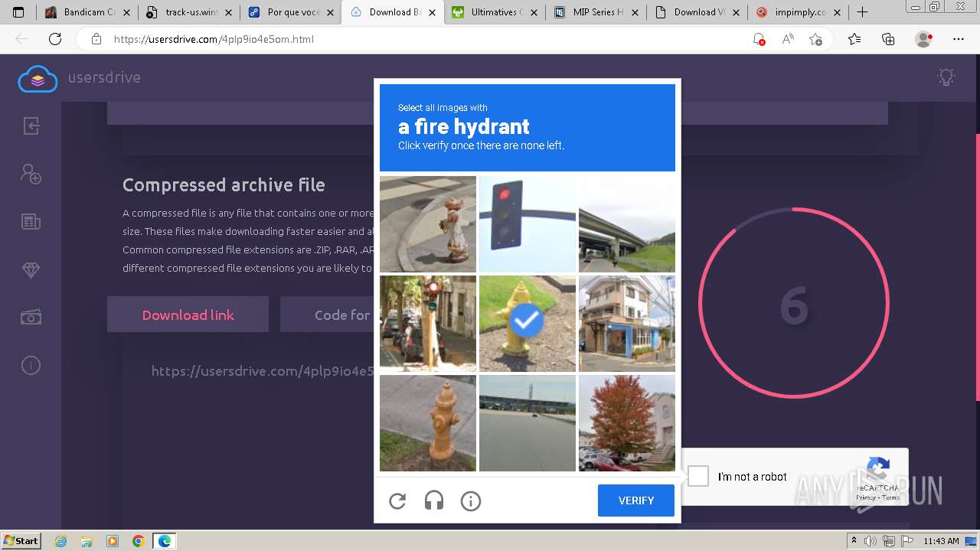
Task: Click the VERIFY button
Action: tap(636, 500)
